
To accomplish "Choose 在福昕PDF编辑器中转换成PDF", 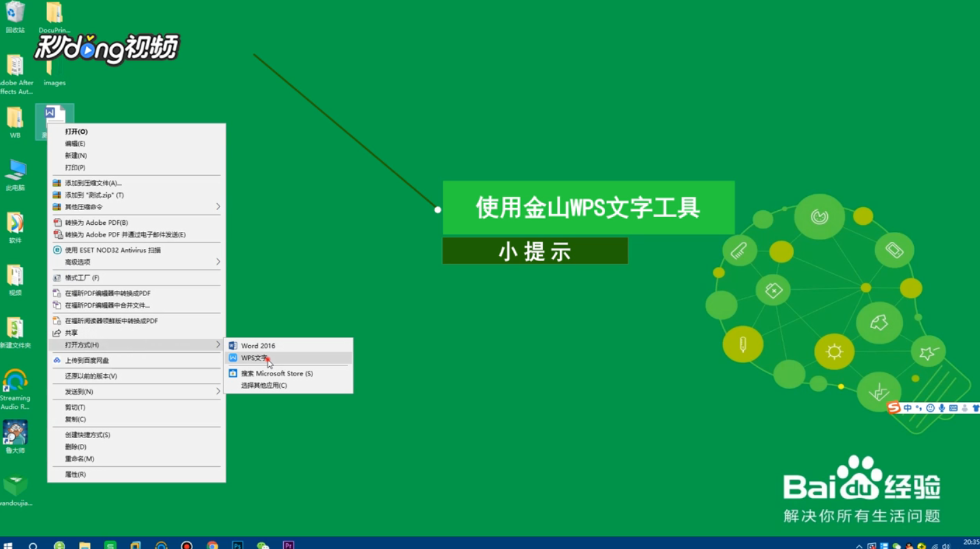I will click(x=137, y=294).
